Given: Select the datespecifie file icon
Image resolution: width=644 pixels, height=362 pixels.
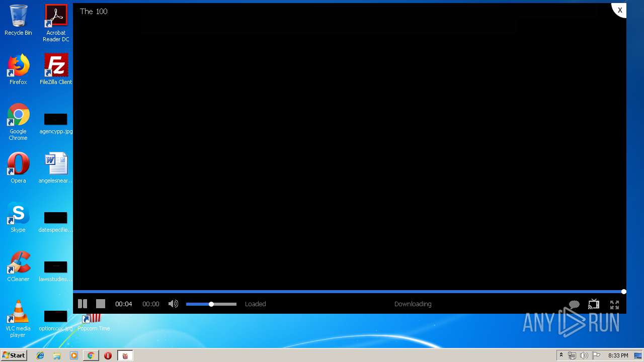Looking at the screenshot, I should pyautogui.click(x=56, y=222).
